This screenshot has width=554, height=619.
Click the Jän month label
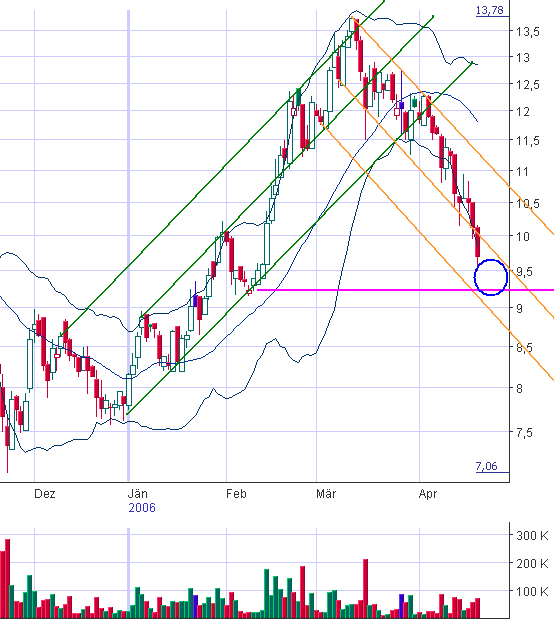coord(138,494)
